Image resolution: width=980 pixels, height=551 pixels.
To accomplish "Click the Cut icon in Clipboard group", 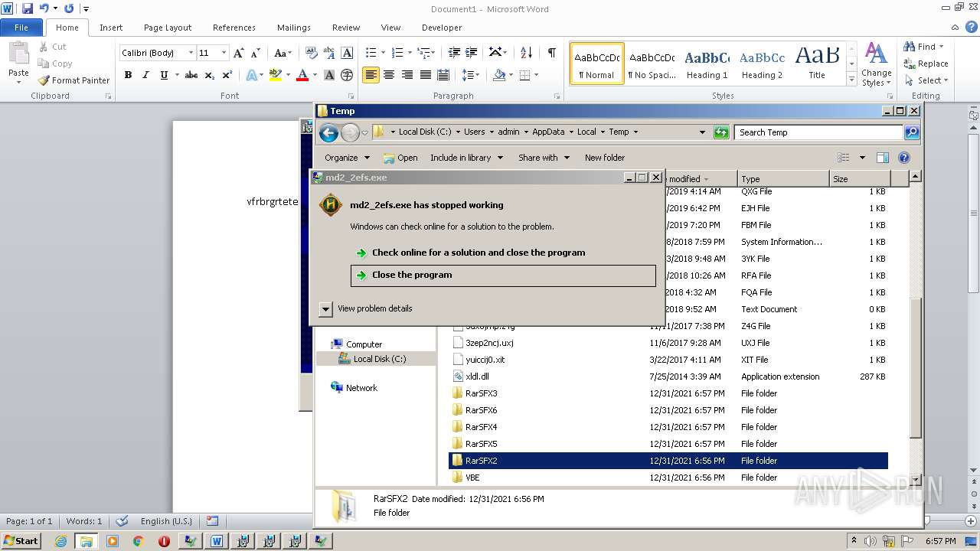I will [x=44, y=47].
